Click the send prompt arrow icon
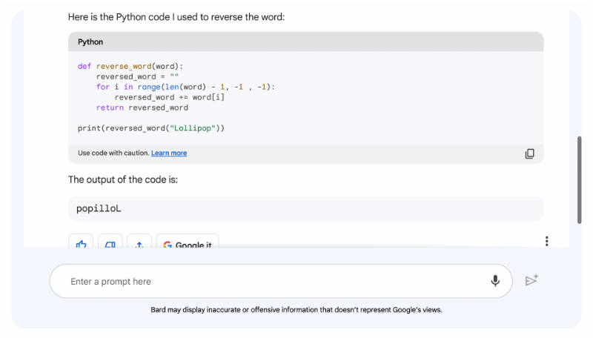Screen dimensions: 593x364 pyautogui.click(x=531, y=280)
